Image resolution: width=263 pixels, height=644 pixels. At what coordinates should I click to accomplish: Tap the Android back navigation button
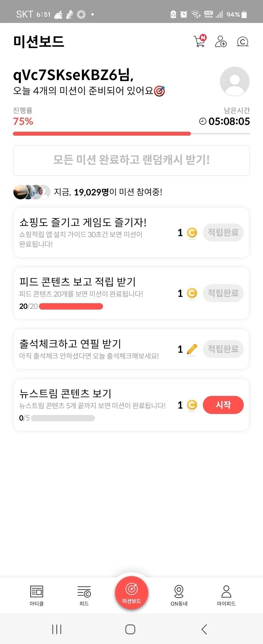point(204,629)
